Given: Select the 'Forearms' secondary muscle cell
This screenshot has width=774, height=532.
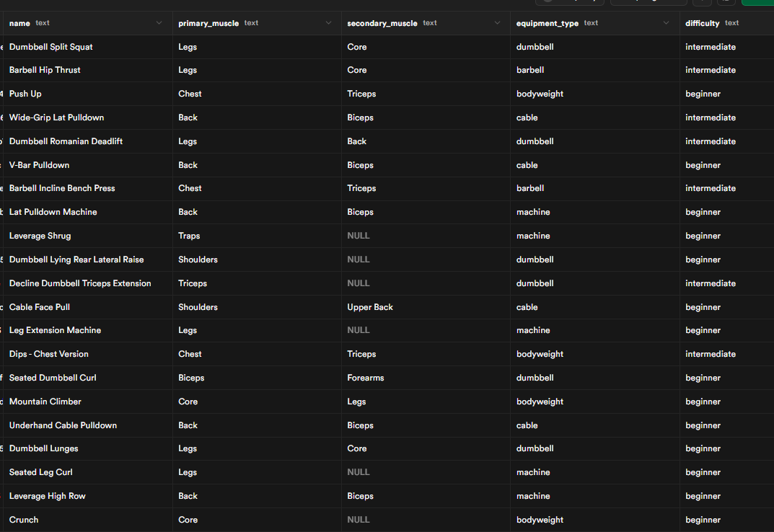Looking at the screenshot, I should (426, 378).
